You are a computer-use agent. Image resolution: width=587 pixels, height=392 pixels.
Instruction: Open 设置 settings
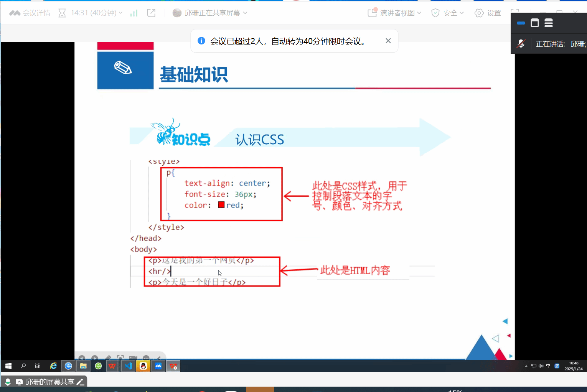coord(488,13)
